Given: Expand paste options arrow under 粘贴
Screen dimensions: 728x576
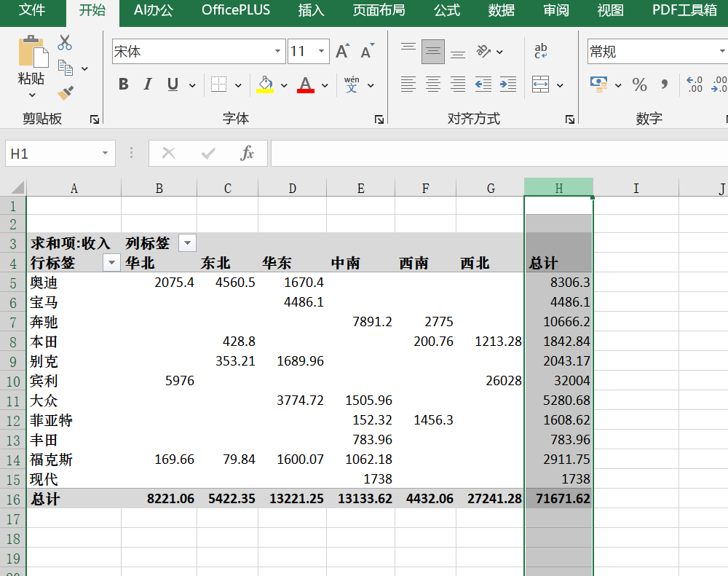Looking at the screenshot, I should pos(32,95).
